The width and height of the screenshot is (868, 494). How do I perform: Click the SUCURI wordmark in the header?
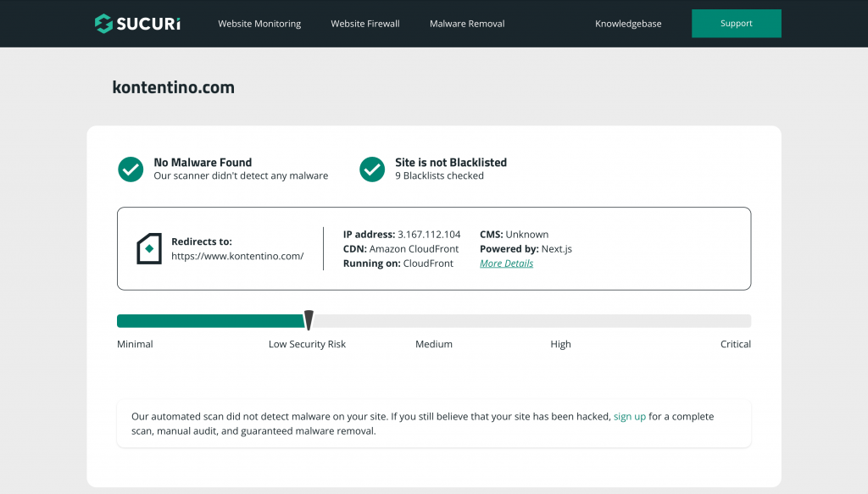pos(149,23)
